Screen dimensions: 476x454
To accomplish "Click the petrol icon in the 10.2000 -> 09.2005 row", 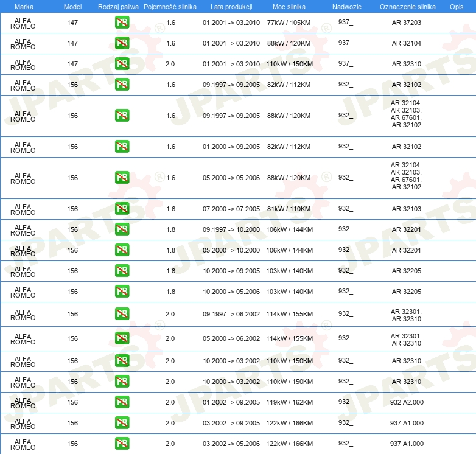I will [122, 271].
